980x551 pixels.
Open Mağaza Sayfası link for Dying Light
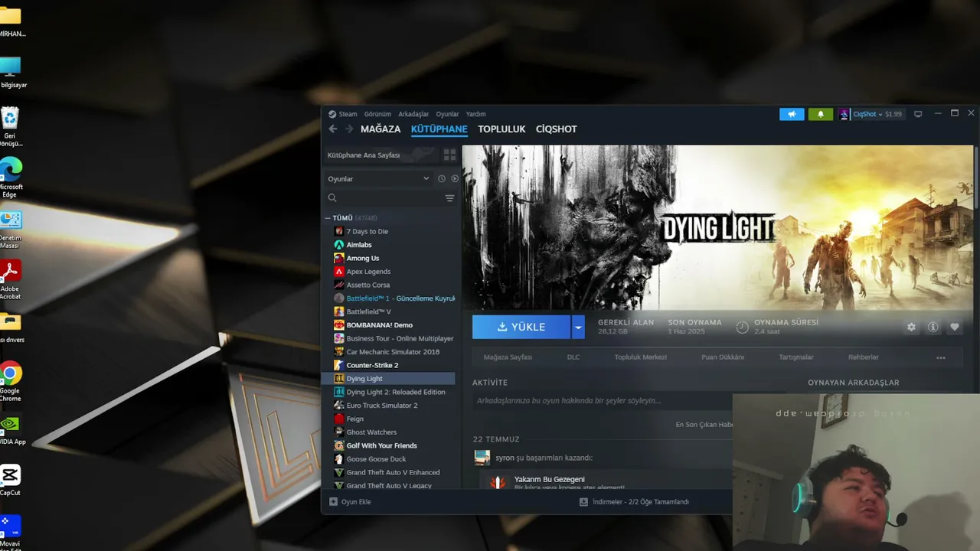pyautogui.click(x=508, y=357)
